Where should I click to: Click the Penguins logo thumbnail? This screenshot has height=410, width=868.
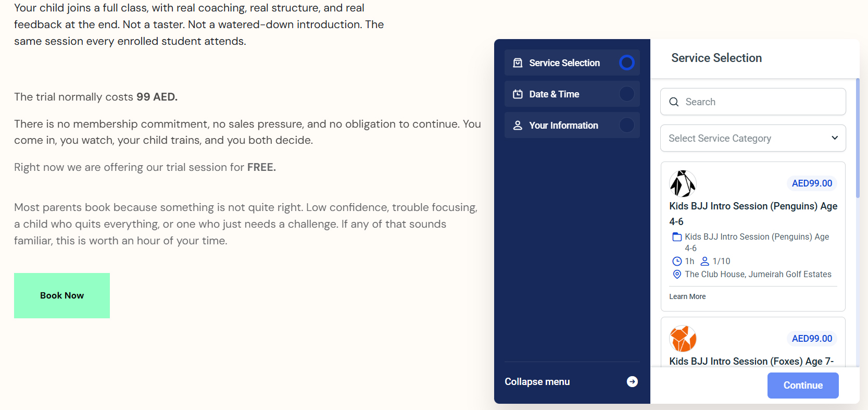coord(683,183)
